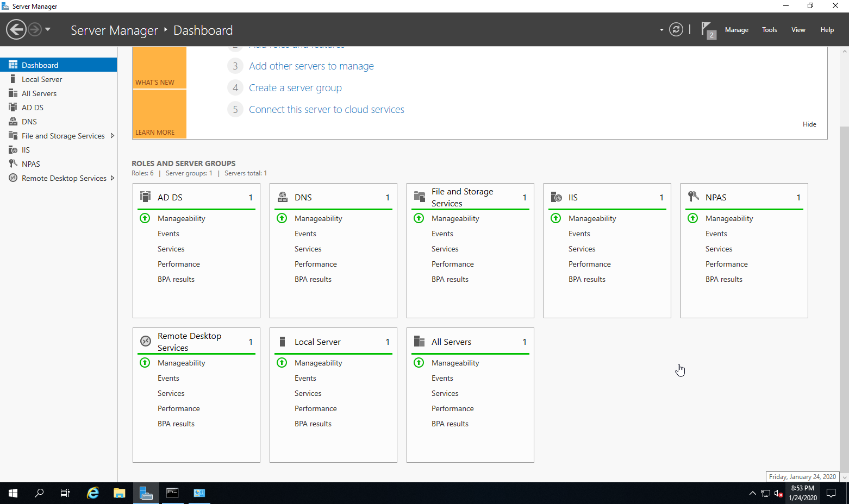Screen dimensions: 849x504
Task: Select DNS in the sidebar
Action: point(58,122)
